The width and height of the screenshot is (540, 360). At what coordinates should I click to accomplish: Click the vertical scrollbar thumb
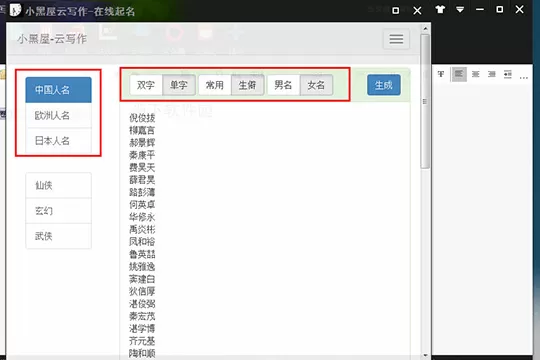click(425, 101)
